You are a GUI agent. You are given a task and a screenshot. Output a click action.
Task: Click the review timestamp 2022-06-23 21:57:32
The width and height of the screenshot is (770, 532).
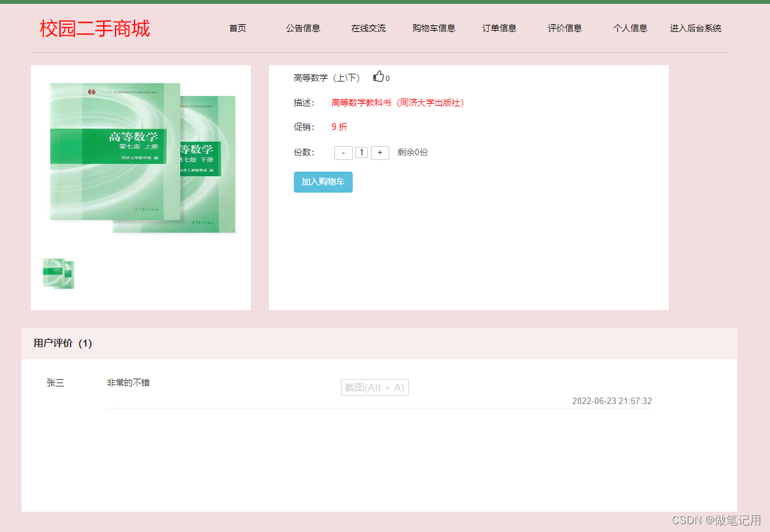click(612, 401)
